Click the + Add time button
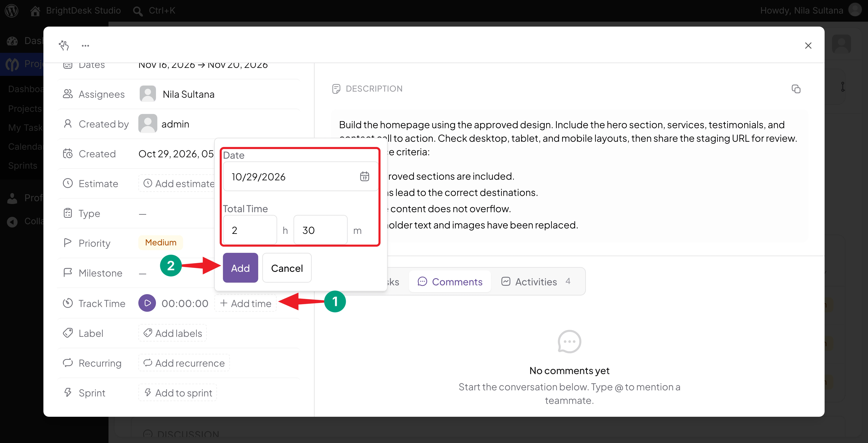This screenshot has height=443, width=868. [x=245, y=303]
